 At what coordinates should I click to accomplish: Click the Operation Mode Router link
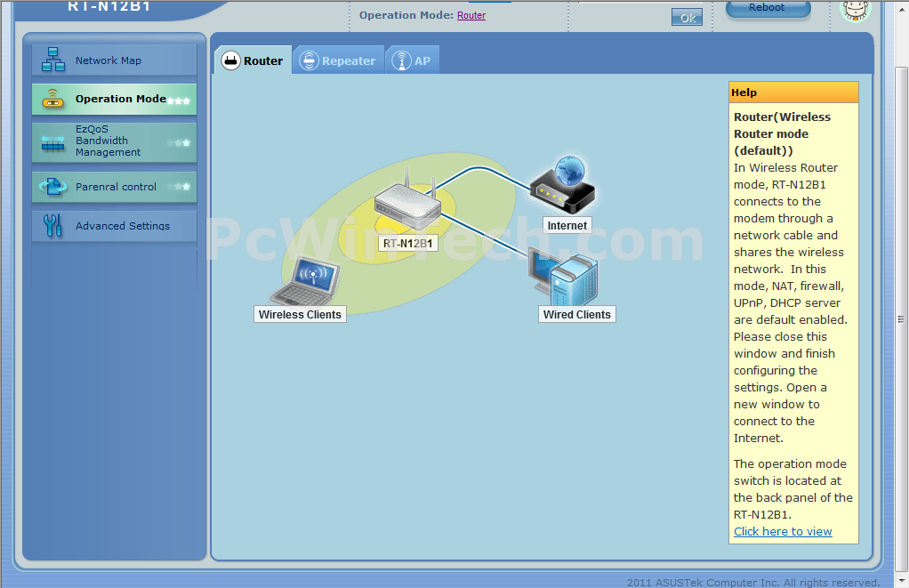coord(471,16)
